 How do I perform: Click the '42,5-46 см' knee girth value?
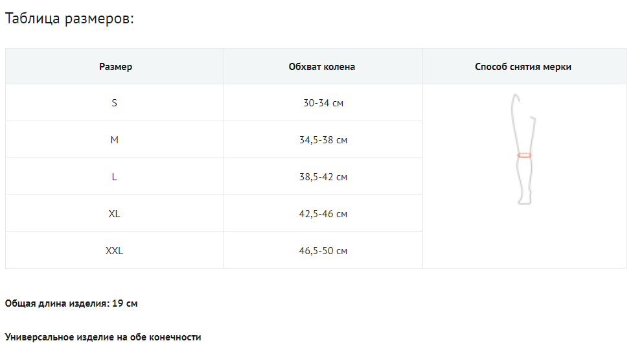tap(323, 214)
